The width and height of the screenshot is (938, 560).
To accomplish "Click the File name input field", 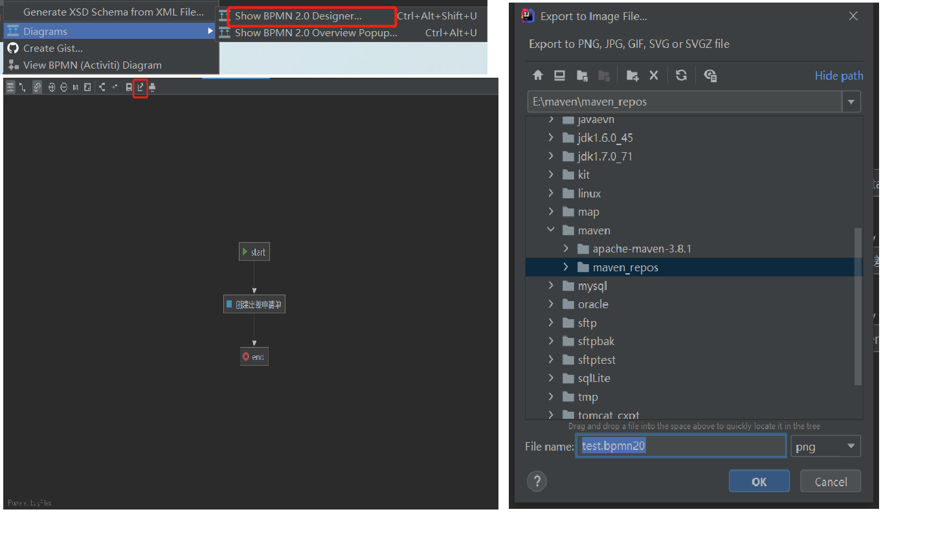I will (681, 446).
